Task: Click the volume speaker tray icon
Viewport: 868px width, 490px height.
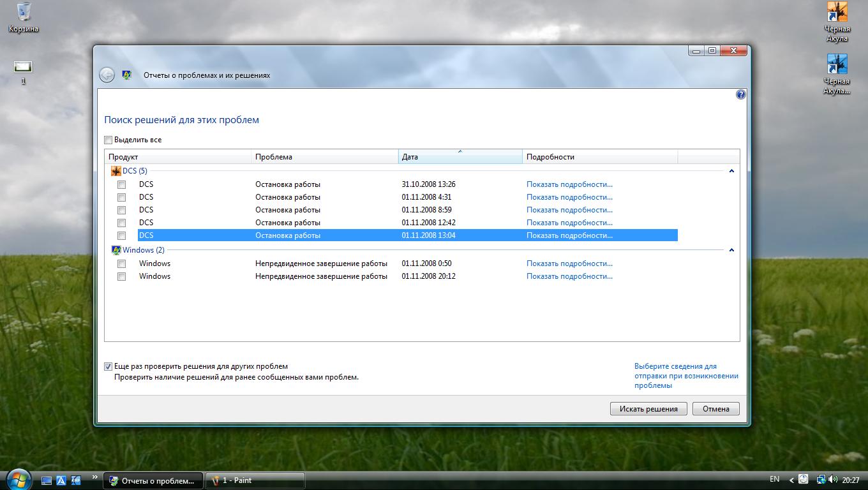Action: coord(834,479)
